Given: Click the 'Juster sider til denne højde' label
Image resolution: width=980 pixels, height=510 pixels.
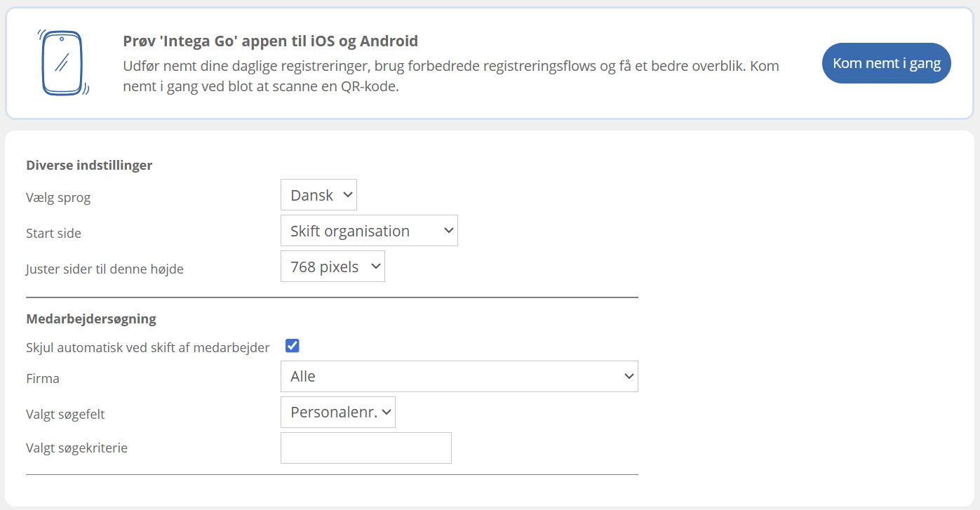Looking at the screenshot, I should tap(105, 269).
